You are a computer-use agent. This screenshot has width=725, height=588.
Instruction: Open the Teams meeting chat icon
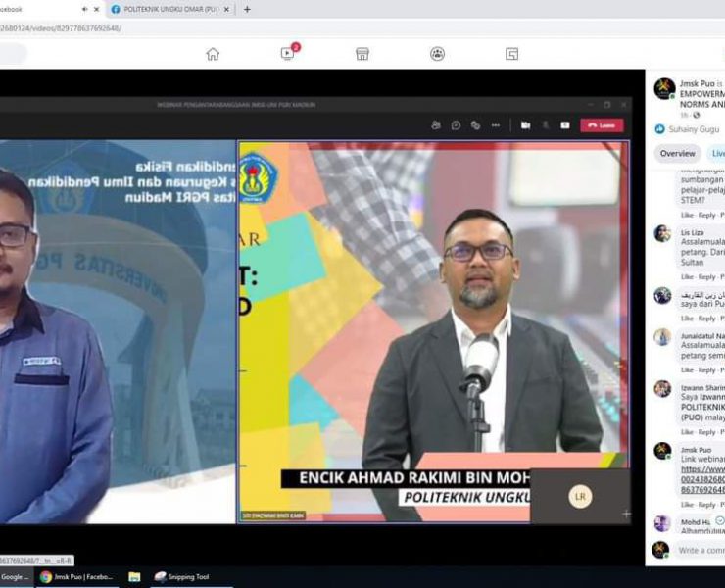click(456, 125)
